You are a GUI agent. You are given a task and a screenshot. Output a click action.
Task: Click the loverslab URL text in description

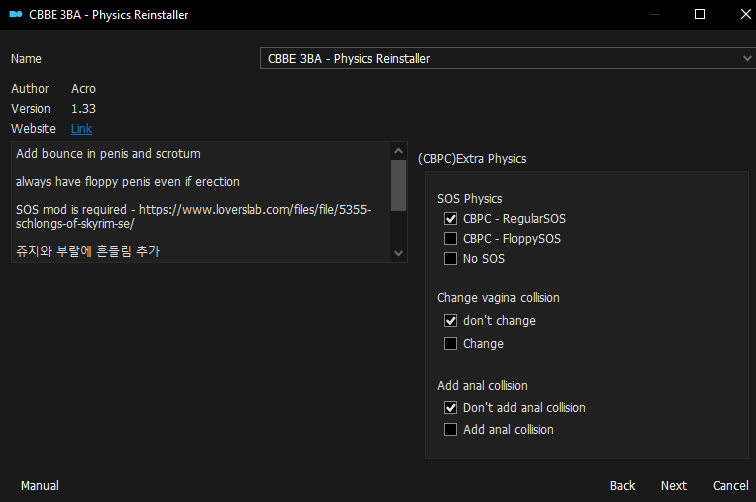tap(193, 217)
